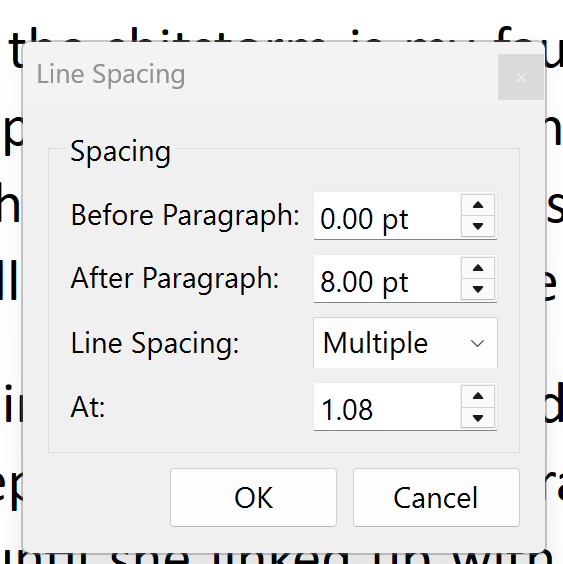Click the At label
Screen dimensions: 563x564
88,407
